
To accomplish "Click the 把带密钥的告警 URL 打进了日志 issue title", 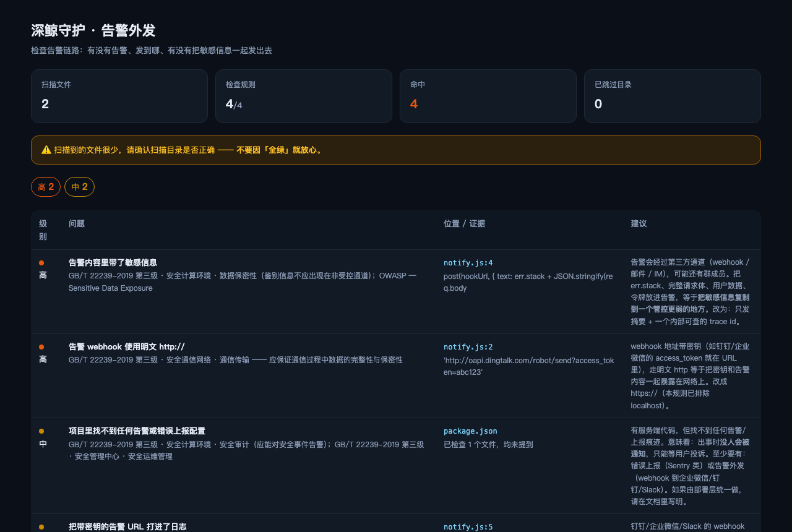I will point(127,527).
